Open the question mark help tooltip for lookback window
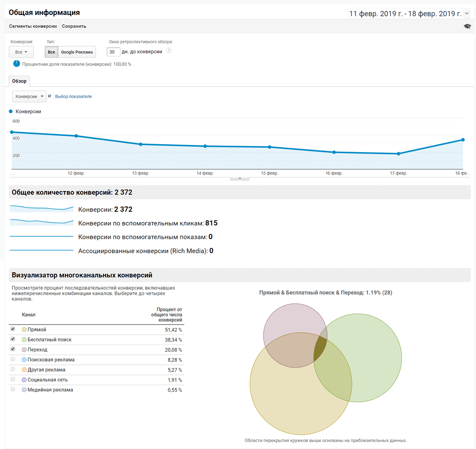476x449 pixels. coord(169,51)
